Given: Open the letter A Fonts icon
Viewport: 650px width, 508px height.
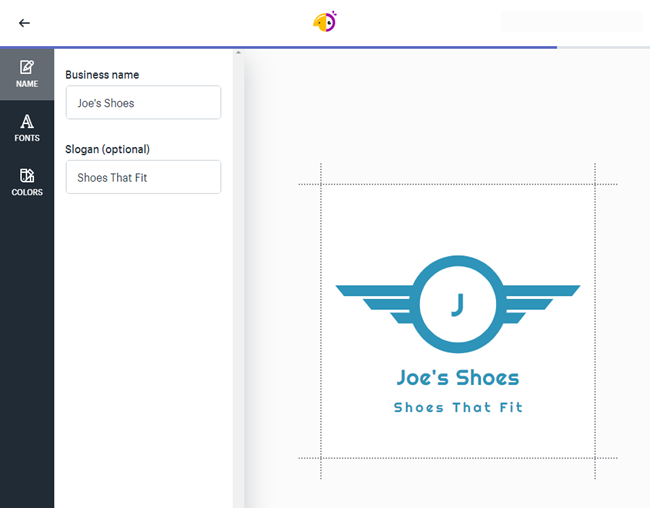Looking at the screenshot, I should (x=27, y=122).
